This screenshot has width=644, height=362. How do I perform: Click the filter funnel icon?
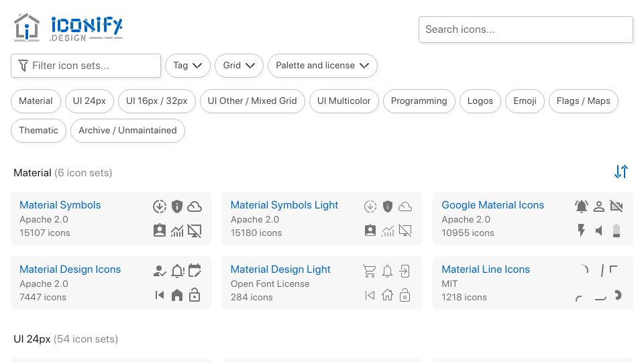pyautogui.click(x=23, y=66)
